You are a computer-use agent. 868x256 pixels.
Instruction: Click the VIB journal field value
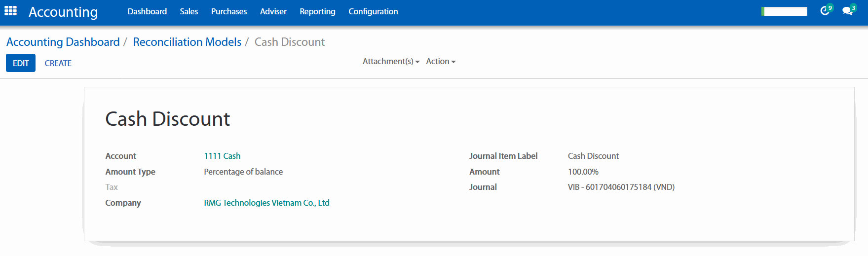[x=621, y=187]
